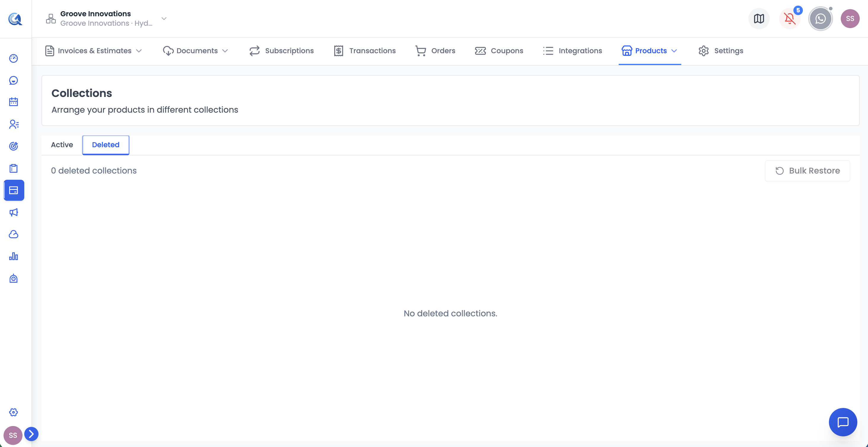This screenshot has width=868, height=447.
Task: Select the Deleted collections tab
Action: (106, 145)
